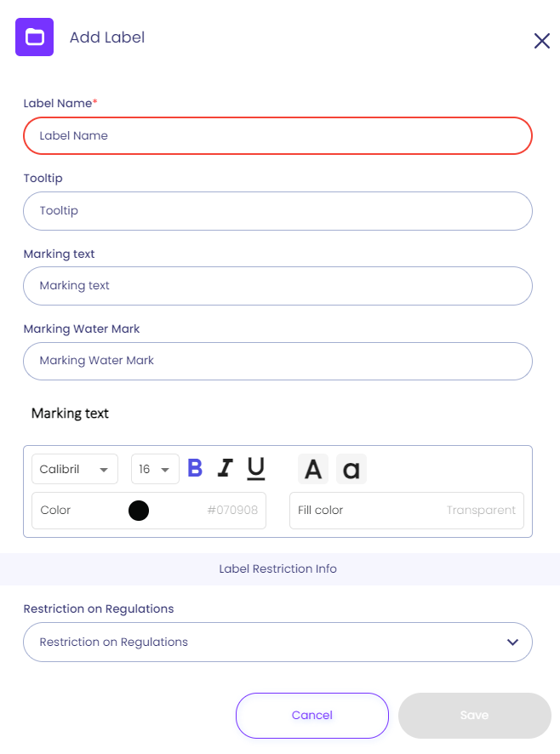
Task: Focus the Tooltip text field
Action: [277, 210]
